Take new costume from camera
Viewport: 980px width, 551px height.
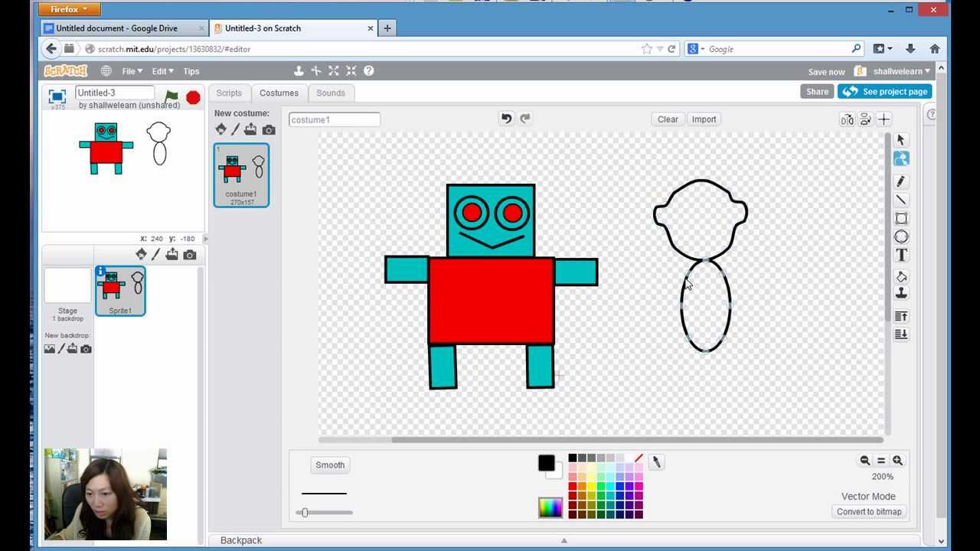[x=269, y=130]
